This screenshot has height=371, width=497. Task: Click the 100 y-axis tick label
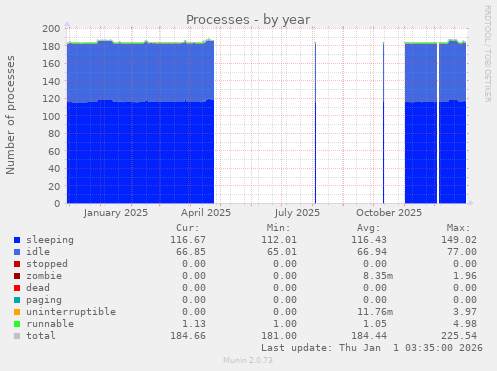pyautogui.click(x=51, y=116)
